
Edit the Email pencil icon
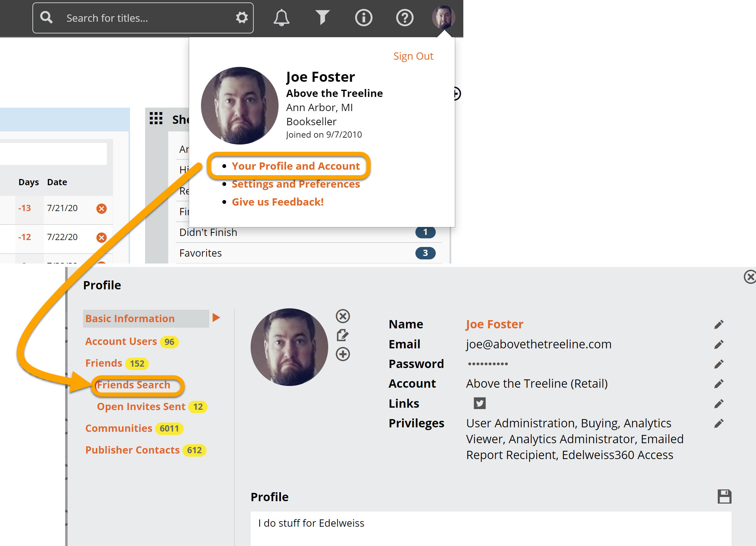tap(719, 344)
